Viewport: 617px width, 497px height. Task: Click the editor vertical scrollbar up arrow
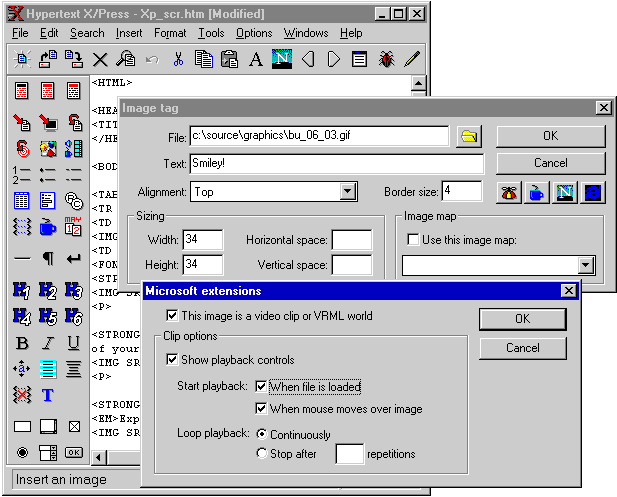pyautogui.click(x=418, y=83)
